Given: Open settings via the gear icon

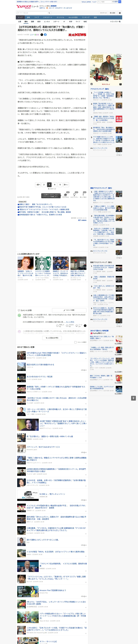Looking at the screenshot, I should (120, 13).
